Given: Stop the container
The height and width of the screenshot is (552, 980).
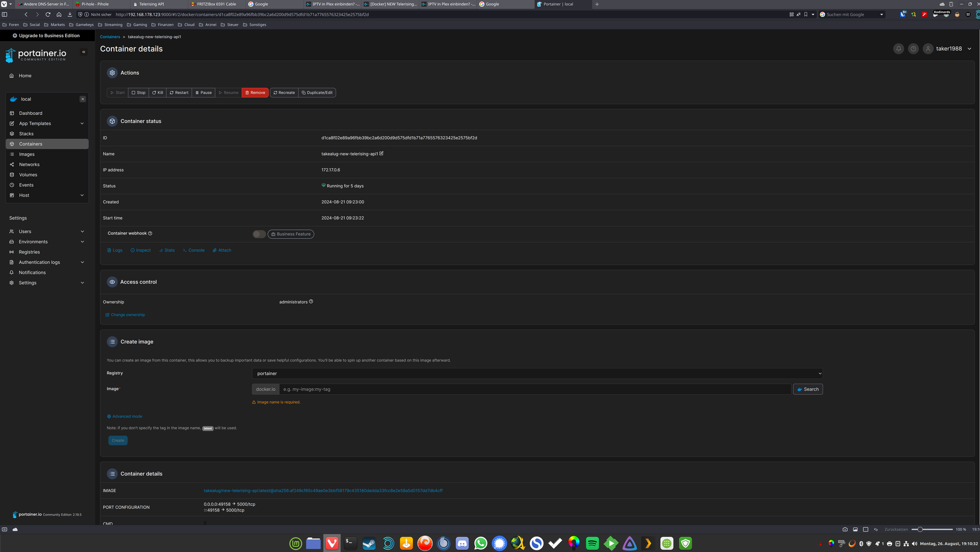Looking at the screenshot, I should pos(138,93).
